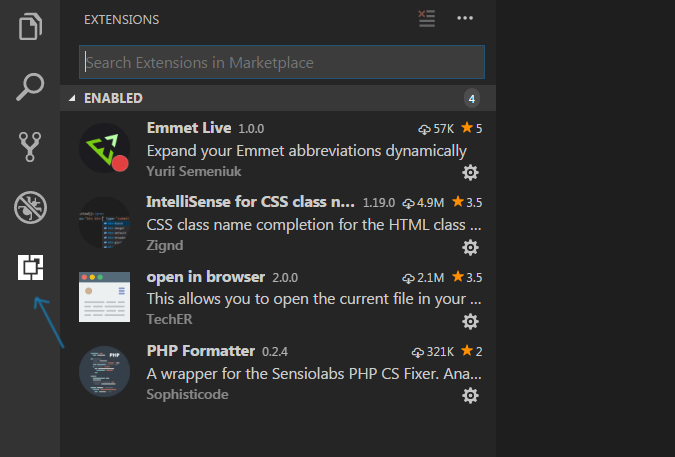Click the open in browser thumbnail
Viewport: 675px width, 457px height.
click(x=105, y=296)
